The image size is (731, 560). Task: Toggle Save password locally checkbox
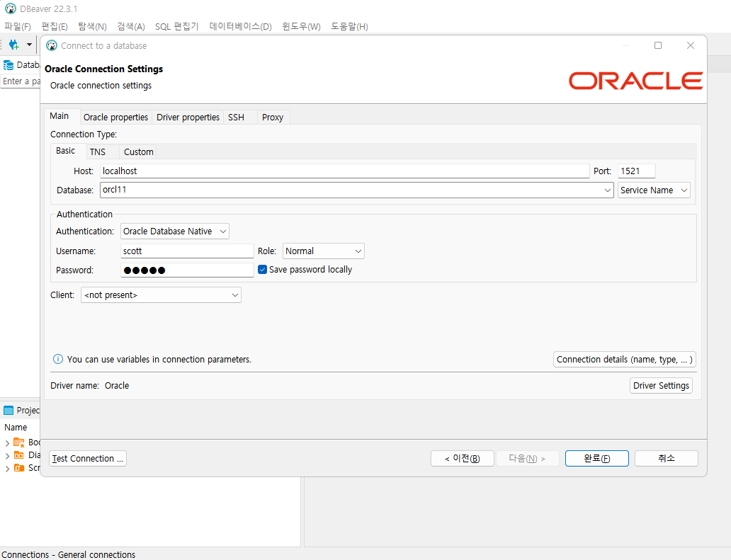(263, 269)
